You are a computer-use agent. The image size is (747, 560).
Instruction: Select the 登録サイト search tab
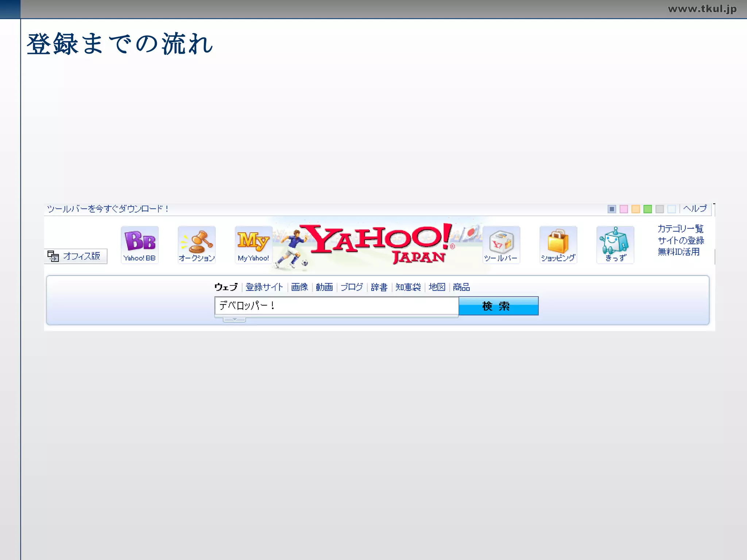[264, 287]
